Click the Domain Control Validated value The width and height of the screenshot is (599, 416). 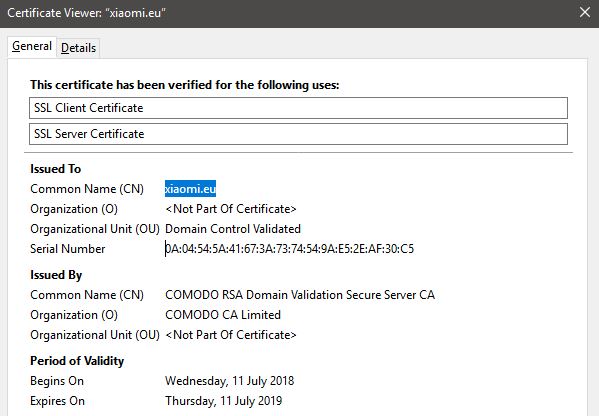233,229
